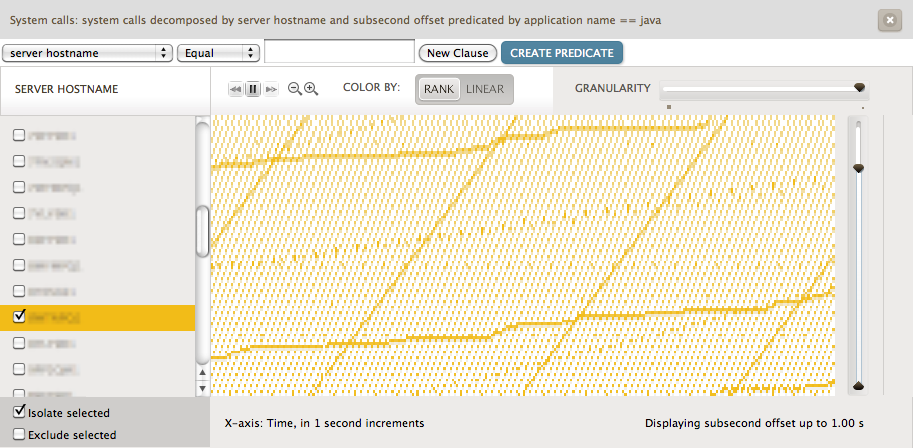Image resolution: width=913 pixels, height=448 pixels.
Task: Open the Equal operator dropdown
Action: (218, 53)
